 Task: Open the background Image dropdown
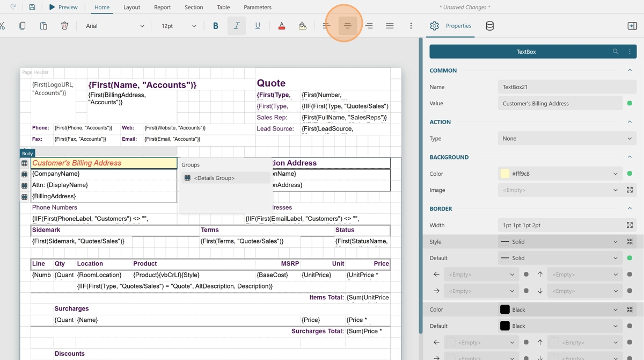point(560,190)
